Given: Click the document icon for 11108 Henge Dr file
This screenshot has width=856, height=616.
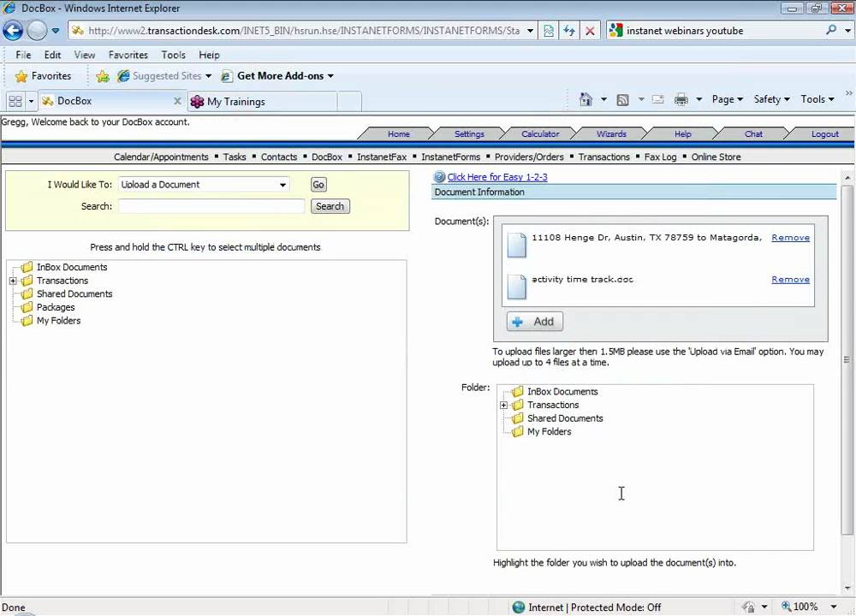Looking at the screenshot, I should 516,245.
